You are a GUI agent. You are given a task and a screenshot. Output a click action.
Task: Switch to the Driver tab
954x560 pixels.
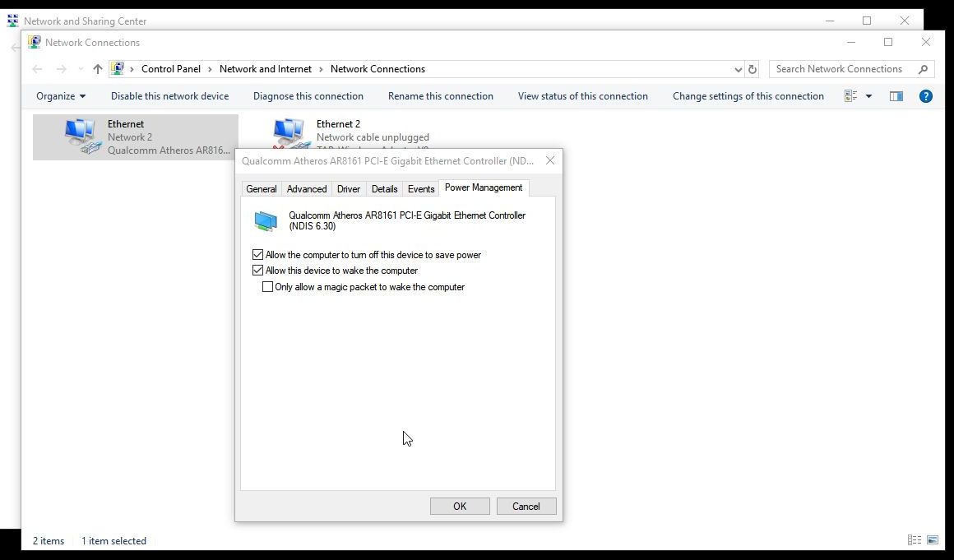[349, 189]
